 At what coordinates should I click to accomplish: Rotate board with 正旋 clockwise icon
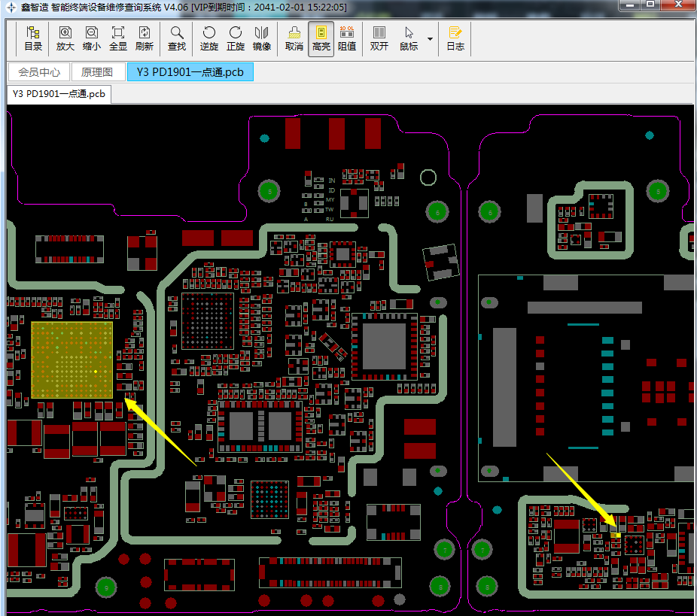pyautogui.click(x=235, y=39)
